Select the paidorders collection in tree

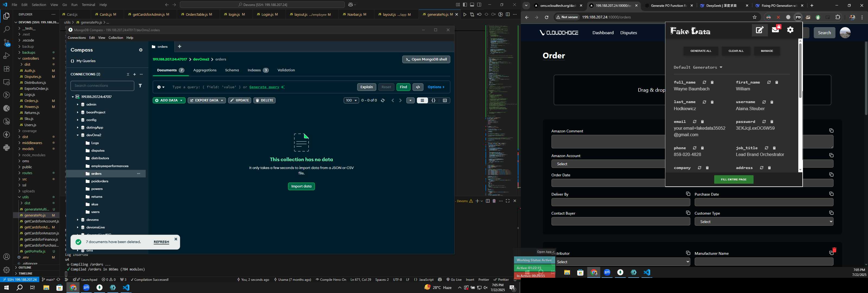click(100, 181)
